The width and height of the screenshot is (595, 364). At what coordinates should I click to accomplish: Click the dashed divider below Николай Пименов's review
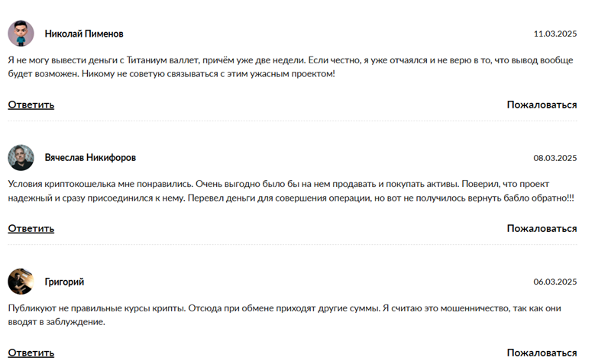tap(293, 121)
